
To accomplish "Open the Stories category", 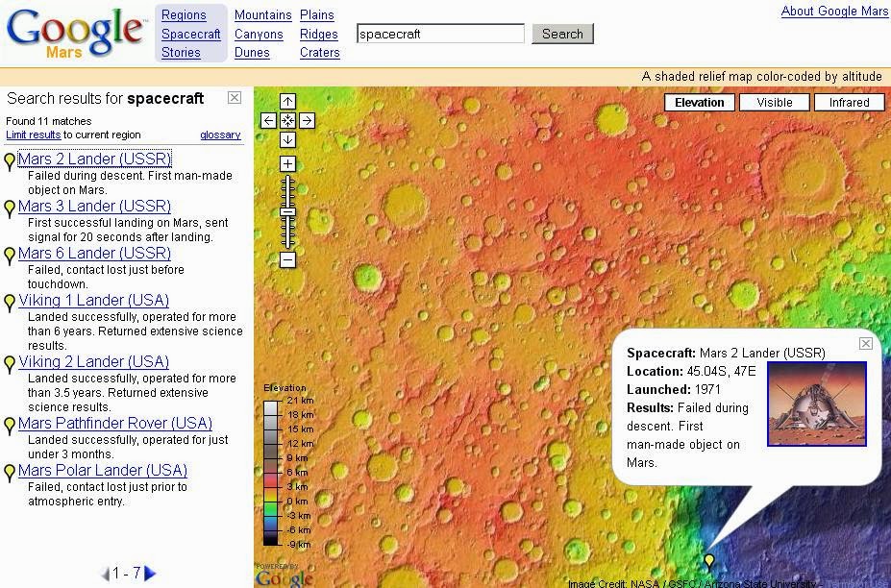I will click(x=181, y=53).
